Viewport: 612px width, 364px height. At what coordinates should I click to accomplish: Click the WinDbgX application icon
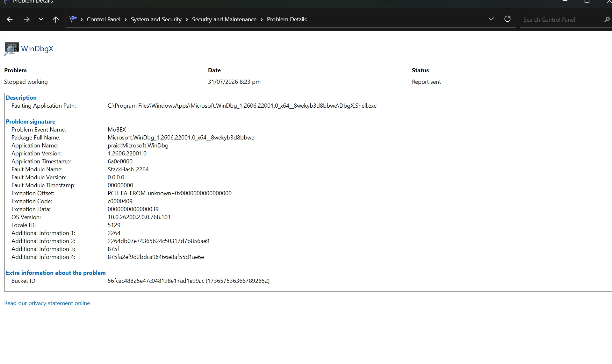pos(11,49)
